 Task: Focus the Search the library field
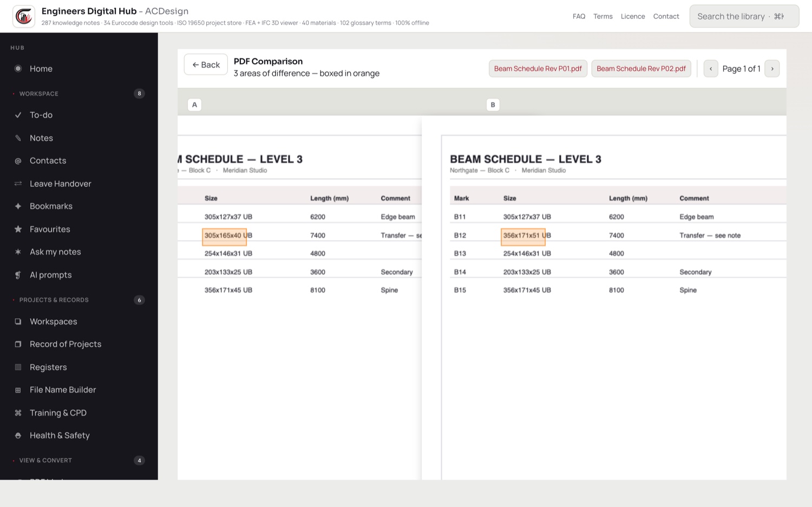coord(744,16)
